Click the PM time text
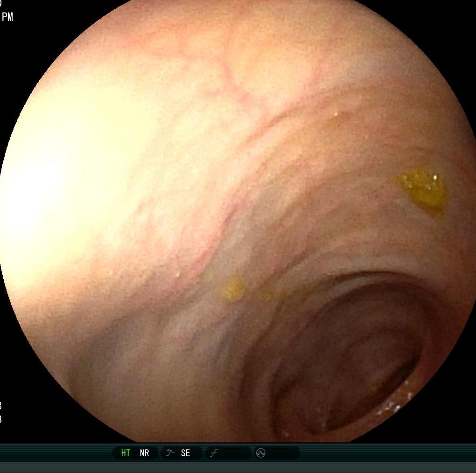 [7, 17]
